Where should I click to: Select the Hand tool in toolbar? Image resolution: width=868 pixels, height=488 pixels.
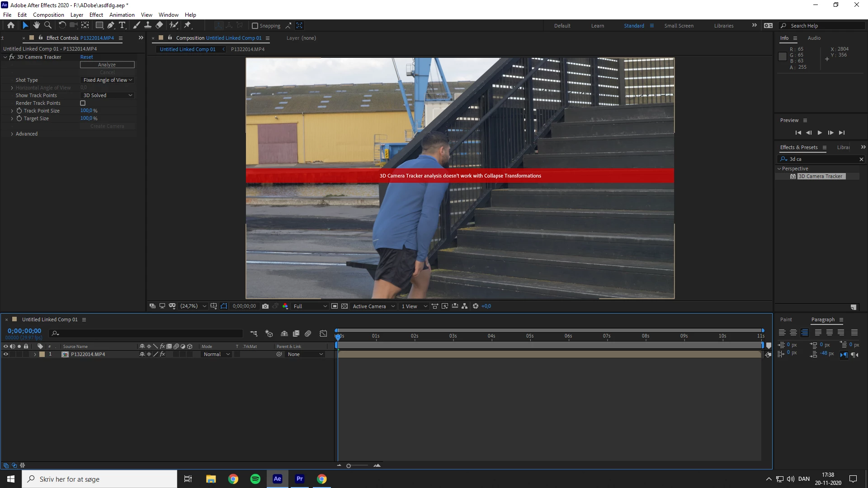click(x=37, y=25)
